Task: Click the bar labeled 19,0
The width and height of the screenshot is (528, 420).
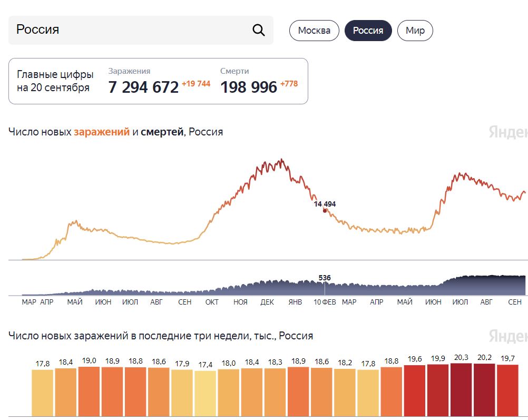Action: click(89, 392)
